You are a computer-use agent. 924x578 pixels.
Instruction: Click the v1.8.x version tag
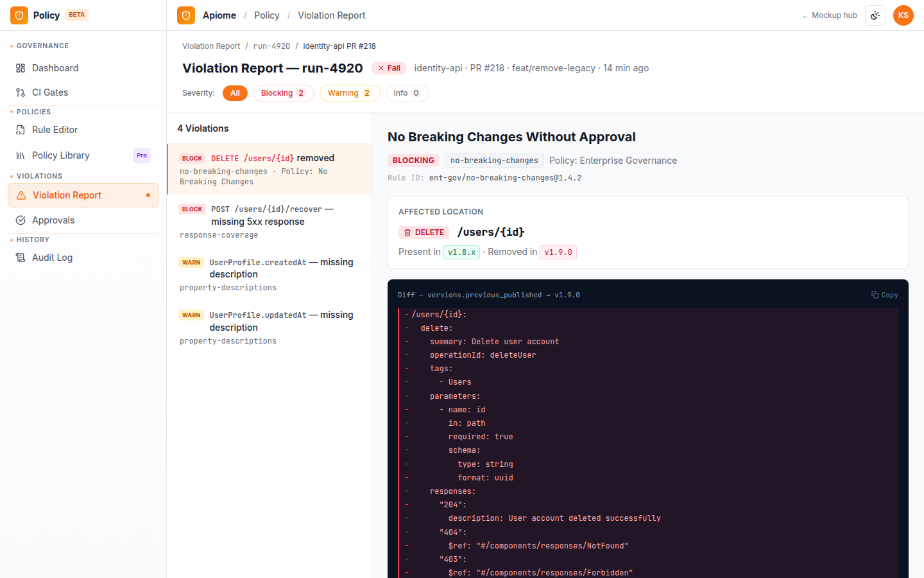462,252
